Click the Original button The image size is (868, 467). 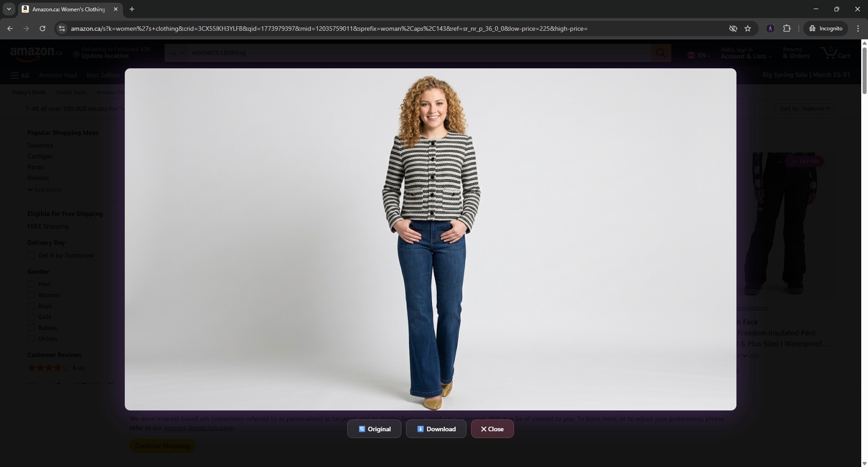pos(374,429)
